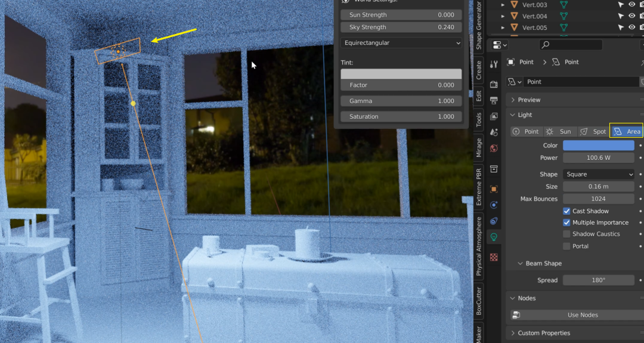Click the orange mesh icon of Vert.004
Screen dimensions: 644x343
tap(514, 16)
